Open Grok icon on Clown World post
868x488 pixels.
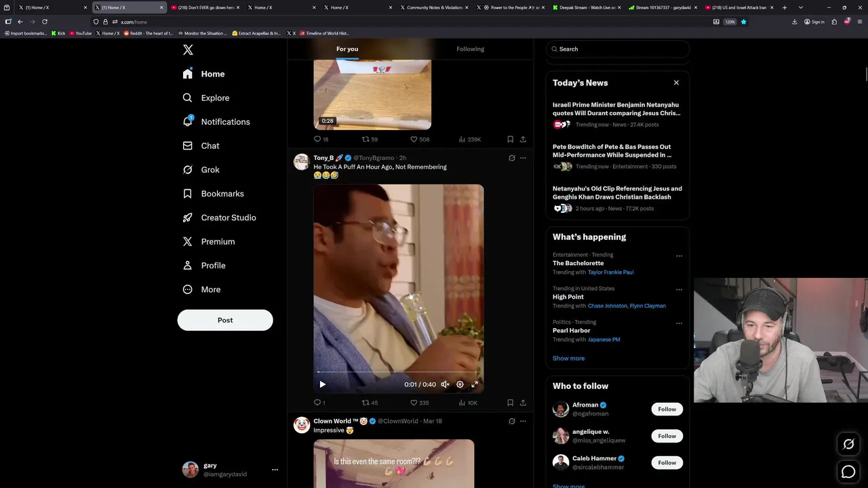pos(512,421)
